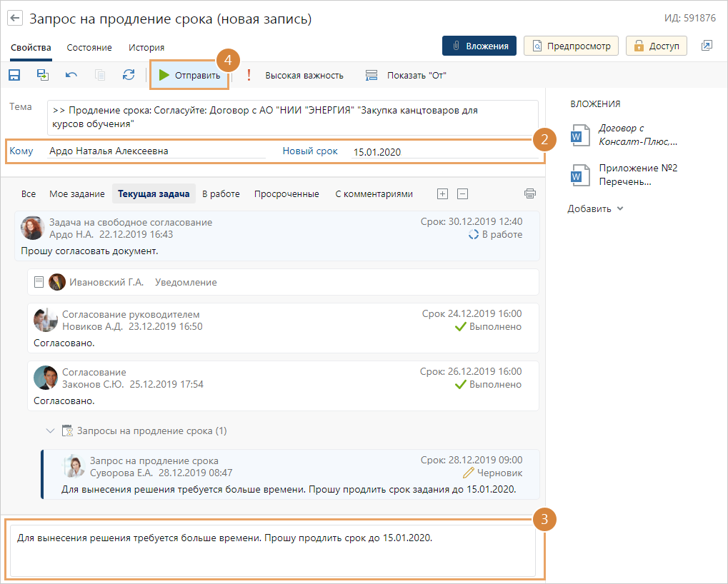Open the Доступ access button

[x=656, y=46]
